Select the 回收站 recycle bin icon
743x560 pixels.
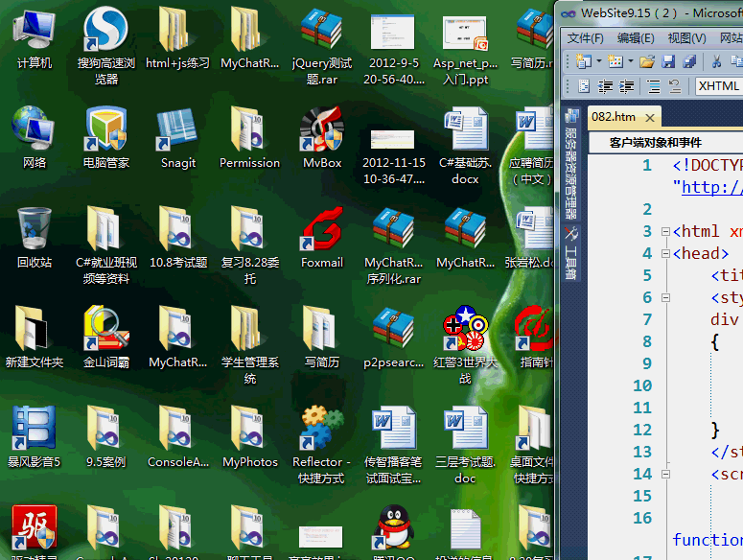tap(35, 233)
